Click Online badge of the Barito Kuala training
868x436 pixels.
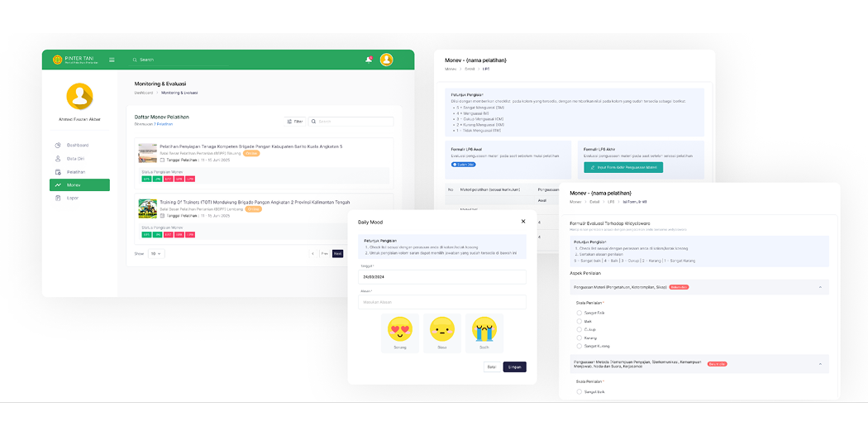pyautogui.click(x=251, y=153)
